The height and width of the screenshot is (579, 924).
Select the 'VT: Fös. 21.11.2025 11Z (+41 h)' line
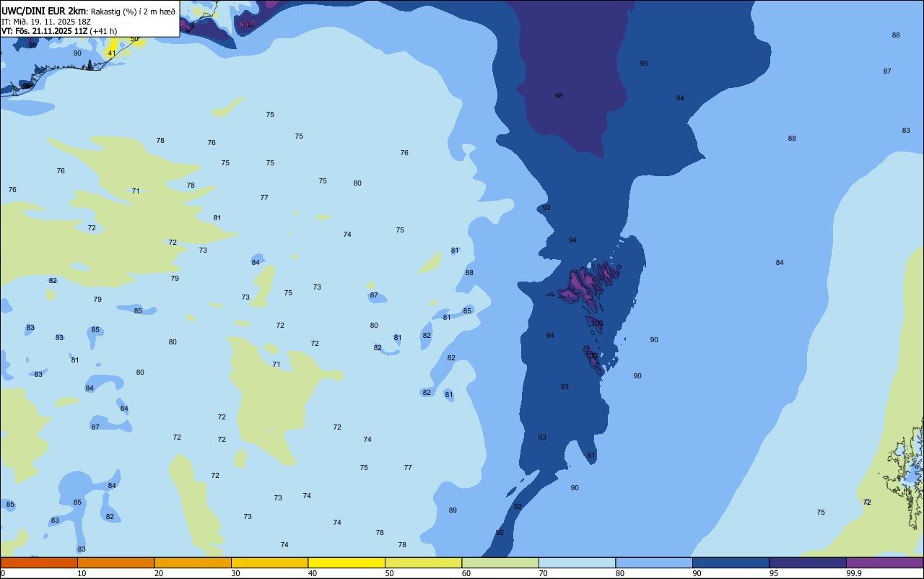click(x=59, y=31)
